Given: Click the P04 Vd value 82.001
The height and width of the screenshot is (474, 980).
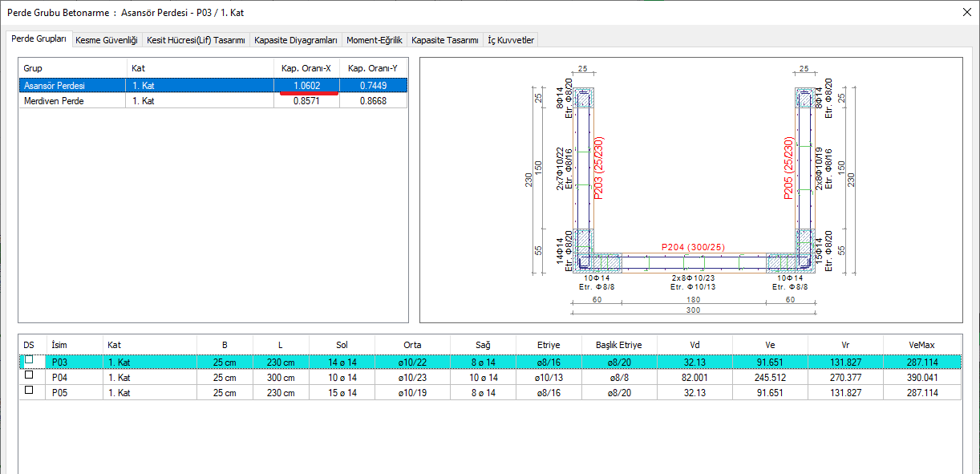Looking at the screenshot, I should tap(694, 377).
